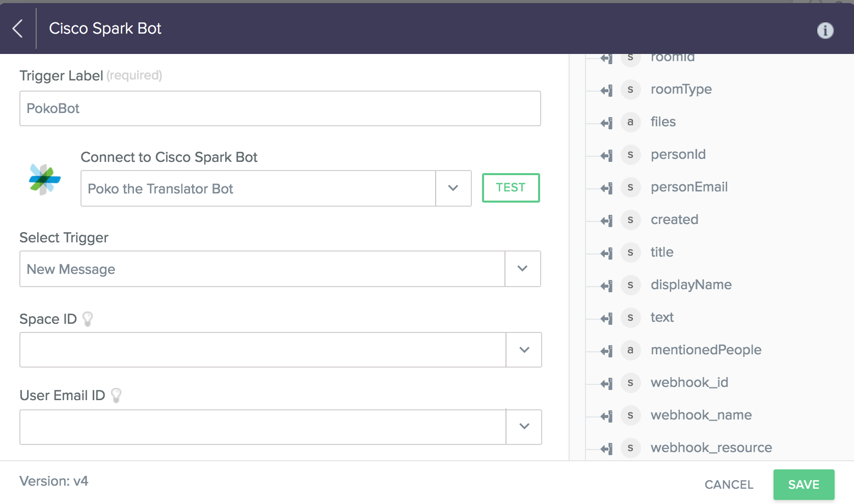Click the Space ID hint lightbulb
Screen dimensions: 854x504
88,319
